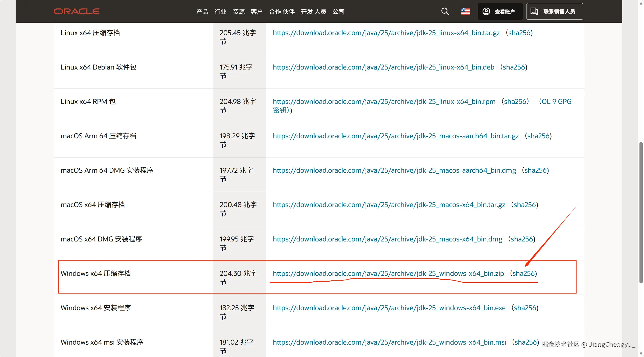
Task: Open the 资源 menu
Action: pos(238,12)
